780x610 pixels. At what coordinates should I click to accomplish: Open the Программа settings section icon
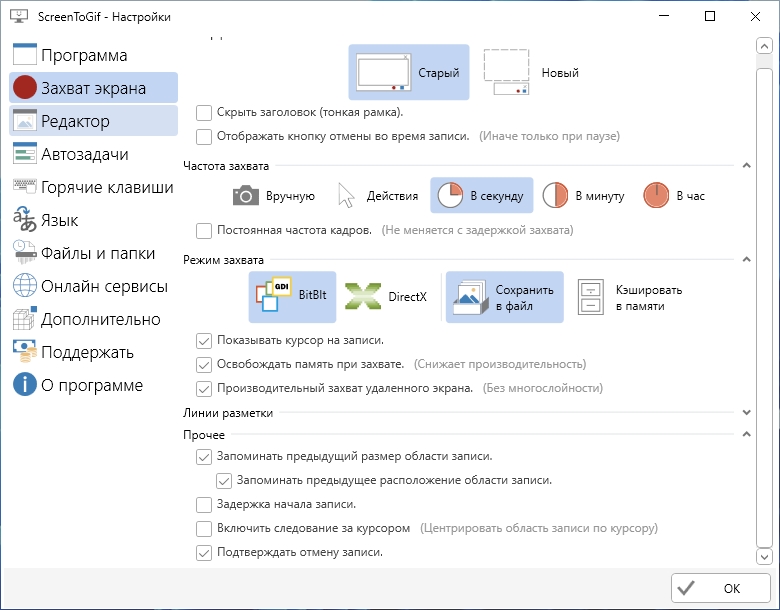[x=25, y=54]
